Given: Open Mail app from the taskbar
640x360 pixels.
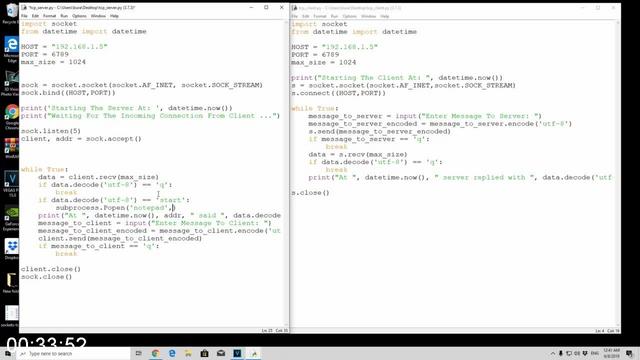Looking at the screenshot, I should click(221, 353).
